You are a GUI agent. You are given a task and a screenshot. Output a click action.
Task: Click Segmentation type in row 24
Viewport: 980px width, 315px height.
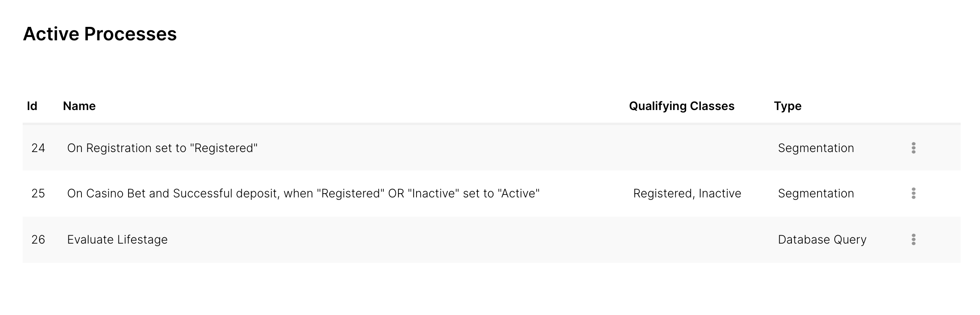(x=815, y=148)
